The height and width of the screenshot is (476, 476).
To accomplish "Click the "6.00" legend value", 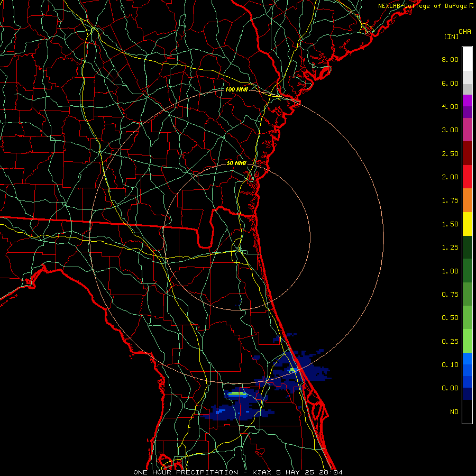I will point(450,83).
